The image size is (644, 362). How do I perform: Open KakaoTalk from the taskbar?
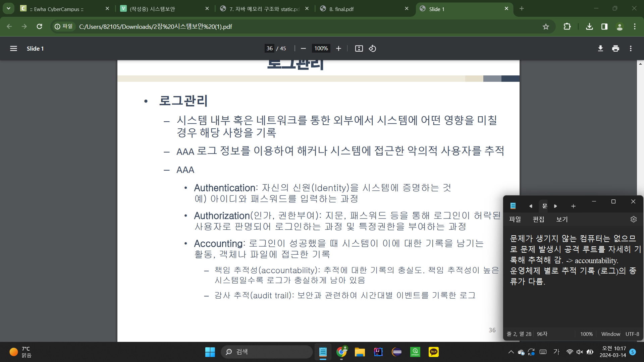pyautogui.click(x=433, y=352)
